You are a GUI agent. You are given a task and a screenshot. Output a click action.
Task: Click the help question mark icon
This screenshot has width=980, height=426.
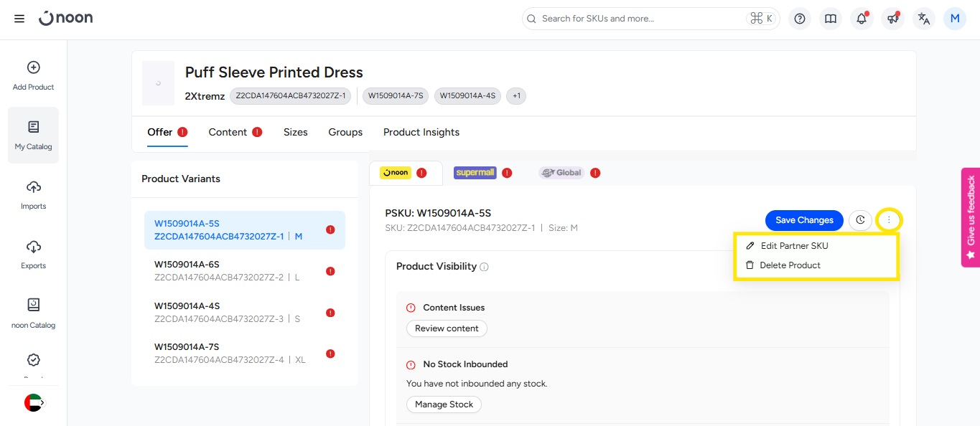pyautogui.click(x=800, y=19)
